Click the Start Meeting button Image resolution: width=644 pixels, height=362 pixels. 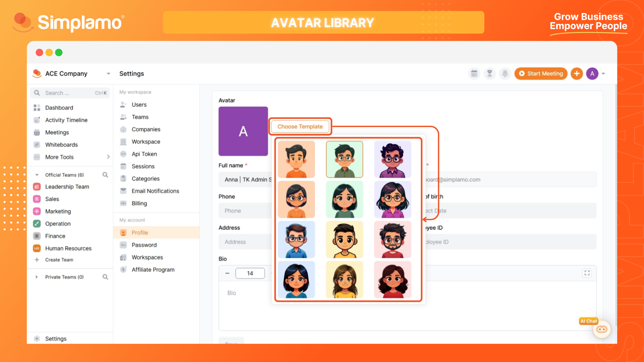[x=541, y=73]
